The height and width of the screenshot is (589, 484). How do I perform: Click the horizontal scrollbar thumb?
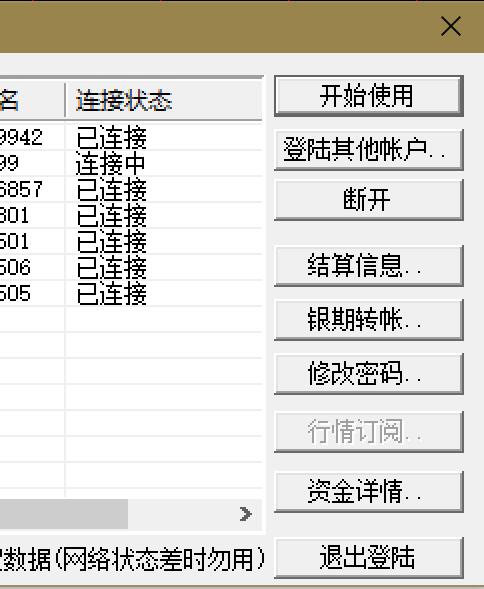pyautogui.click(x=64, y=514)
